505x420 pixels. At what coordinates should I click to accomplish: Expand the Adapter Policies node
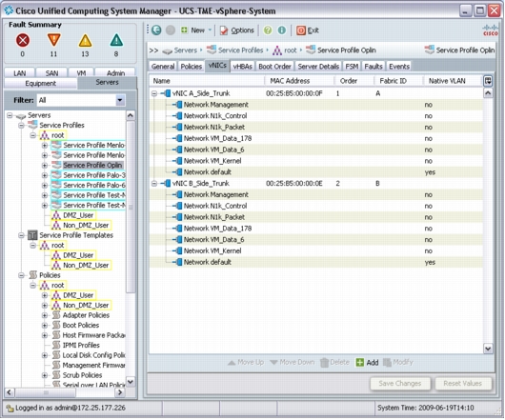click(x=45, y=315)
